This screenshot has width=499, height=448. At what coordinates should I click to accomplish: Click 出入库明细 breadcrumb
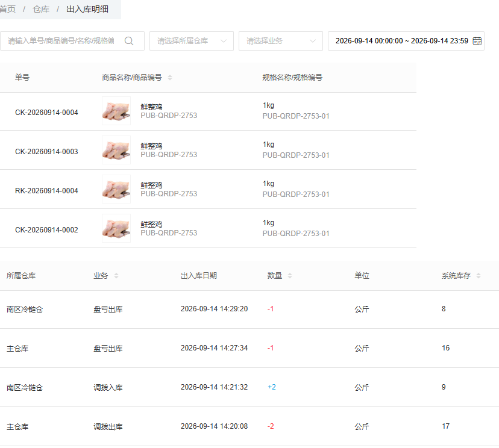[87, 9]
